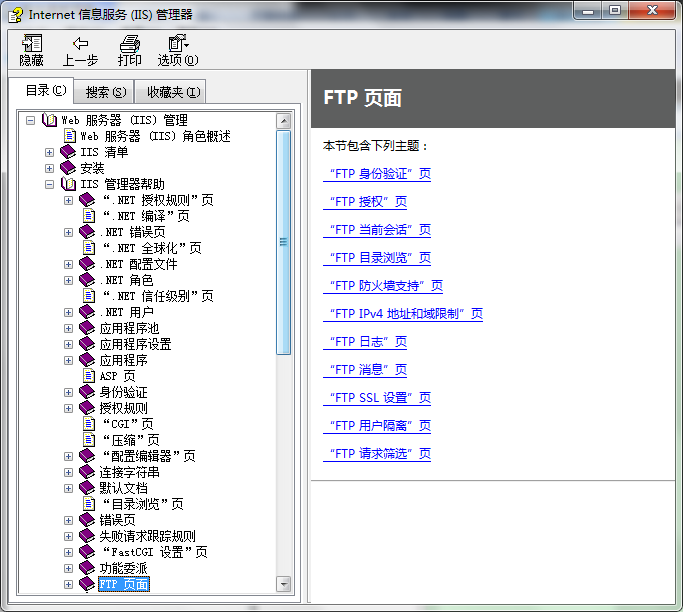Collapse the Web 服务器 (IIS) 管理 node
This screenshot has width=683, height=612.
30,120
